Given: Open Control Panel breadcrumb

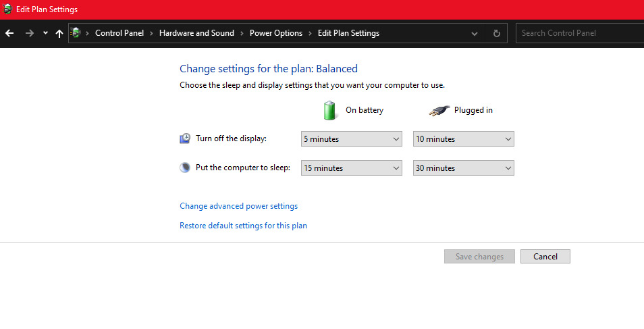Looking at the screenshot, I should [x=119, y=33].
